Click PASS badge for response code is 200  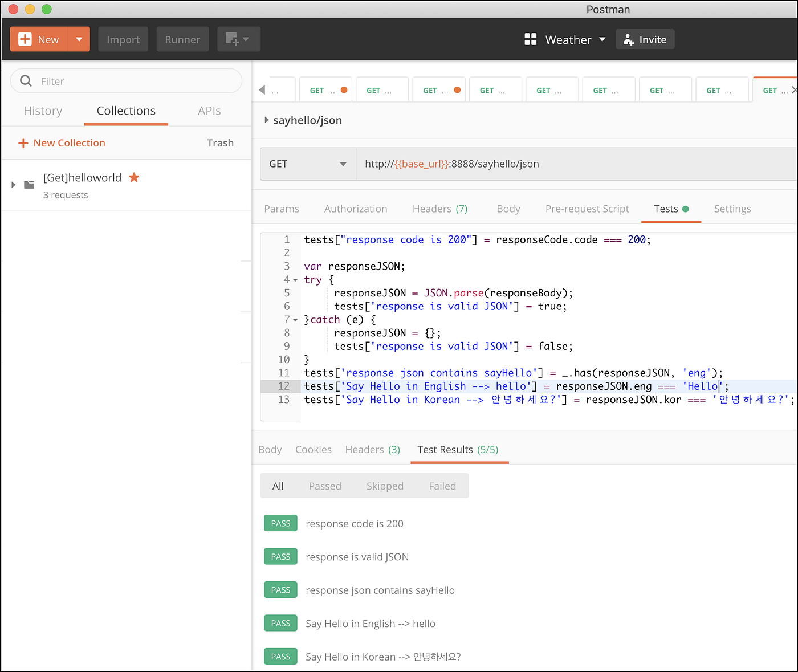[x=280, y=523]
